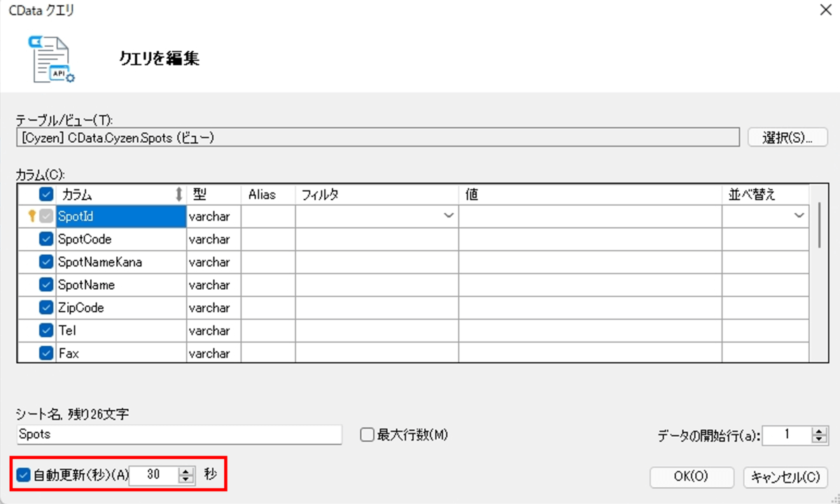The height and width of the screenshot is (504, 840).
Task: Click the データの開始行 field showing 1
Action: click(x=787, y=435)
